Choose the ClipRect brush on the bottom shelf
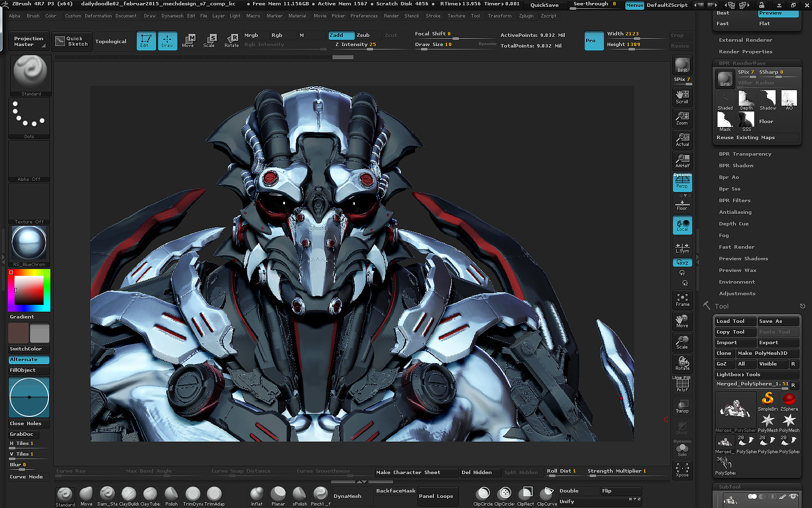The height and width of the screenshot is (508, 812). coord(525,496)
